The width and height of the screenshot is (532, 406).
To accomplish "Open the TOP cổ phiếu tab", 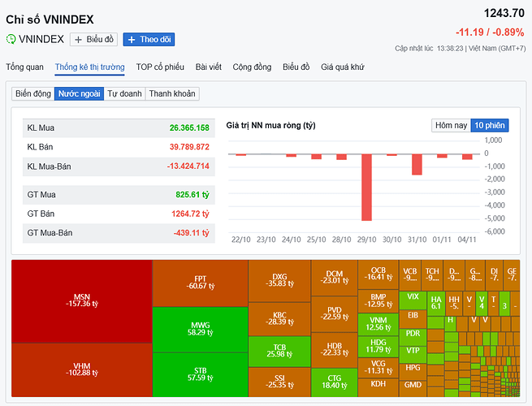I will pyautogui.click(x=160, y=67).
